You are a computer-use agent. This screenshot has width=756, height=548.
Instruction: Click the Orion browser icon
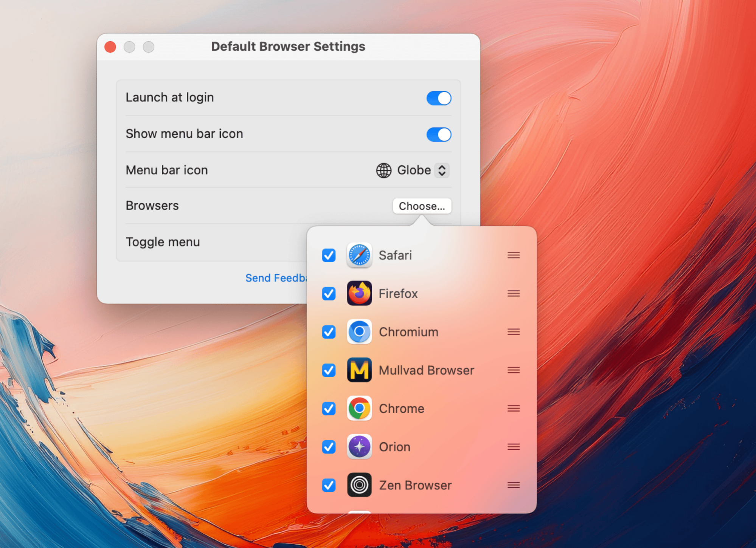pos(359,447)
